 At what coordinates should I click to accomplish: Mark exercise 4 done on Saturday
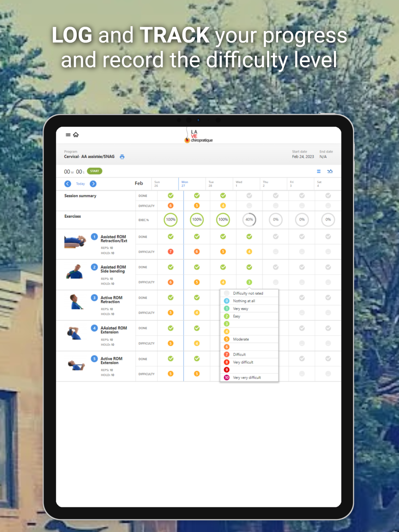(328, 328)
